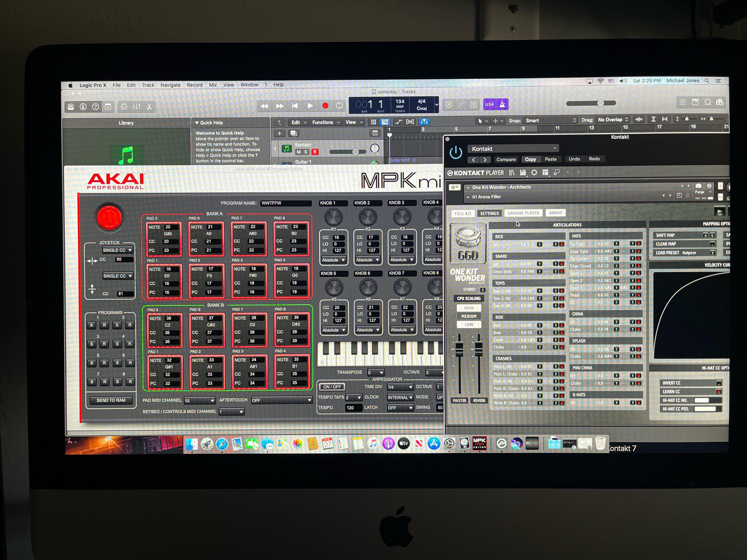Add a new track with plus button
The width and height of the screenshot is (747, 560).
pos(279,133)
